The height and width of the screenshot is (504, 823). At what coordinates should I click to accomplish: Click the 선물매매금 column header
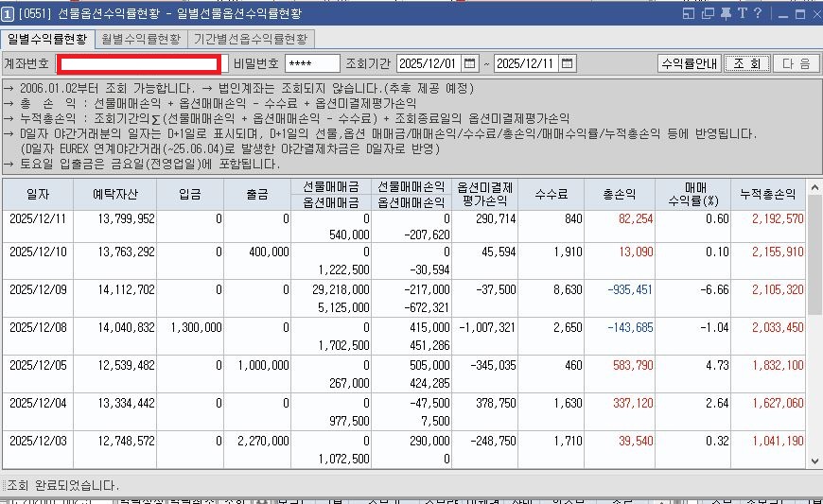click(331, 186)
